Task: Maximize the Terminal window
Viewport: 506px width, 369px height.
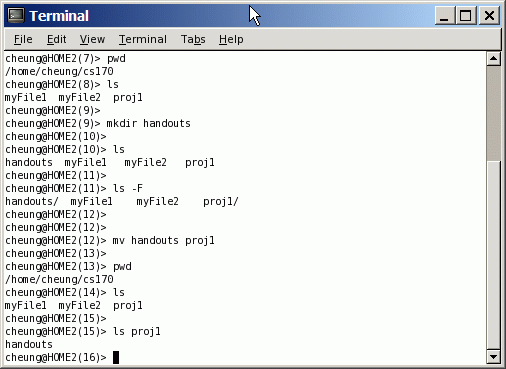Action: pyautogui.click(x=466, y=15)
